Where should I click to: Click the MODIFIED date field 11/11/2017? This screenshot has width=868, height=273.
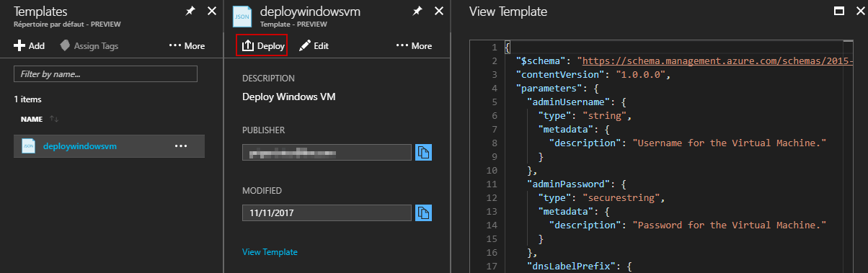(327, 213)
